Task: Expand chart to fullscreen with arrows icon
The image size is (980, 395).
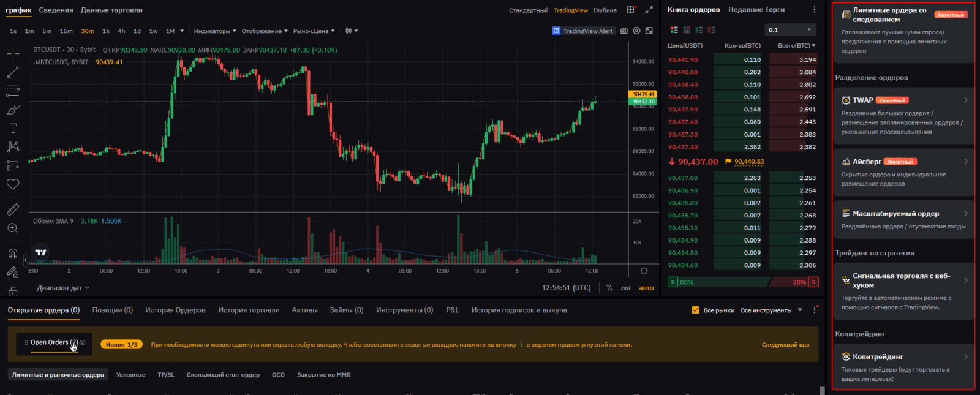Action: click(x=649, y=10)
